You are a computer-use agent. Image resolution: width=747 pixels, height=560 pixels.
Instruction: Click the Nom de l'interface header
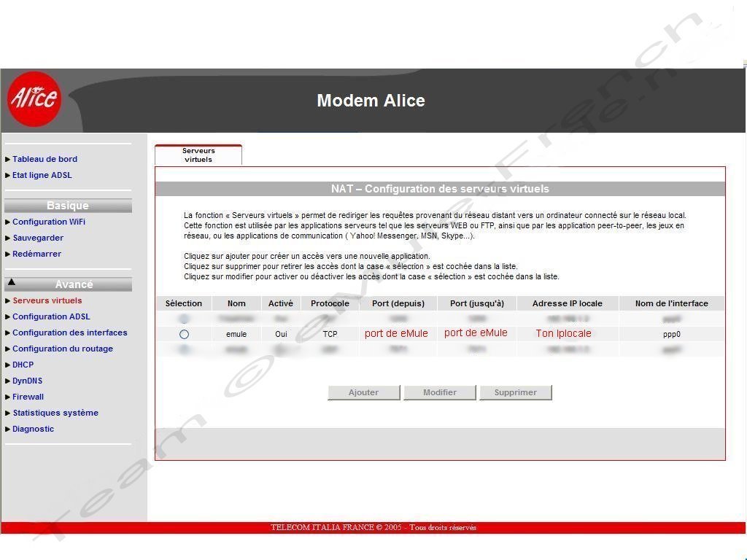672,303
